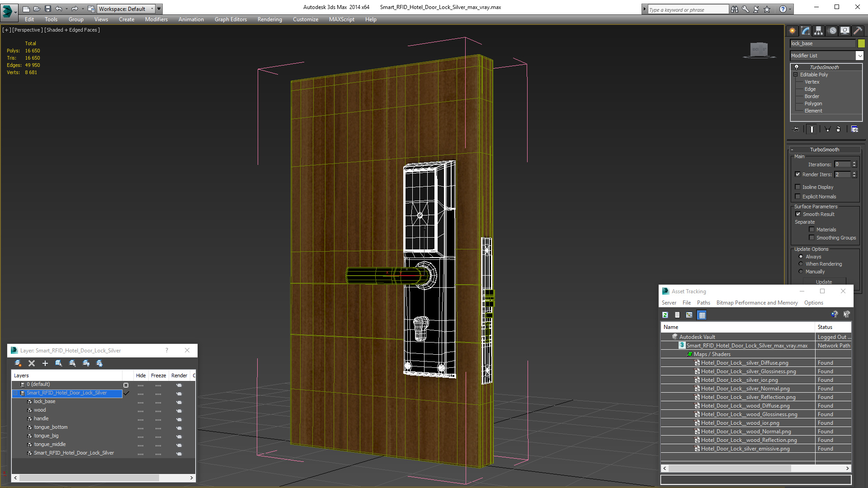Open Paths menu in Asset Tracking
The width and height of the screenshot is (868, 488).
(x=703, y=303)
